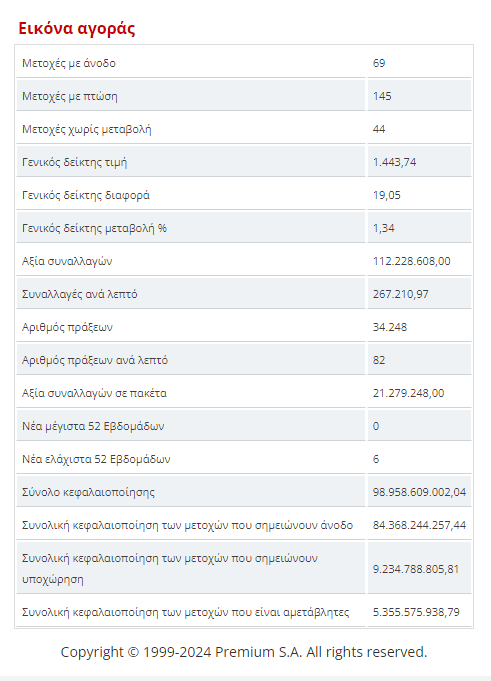Click Νέα μέγιστα 52 Εβδομάδων label
This screenshot has width=491, height=681.
(93, 426)
